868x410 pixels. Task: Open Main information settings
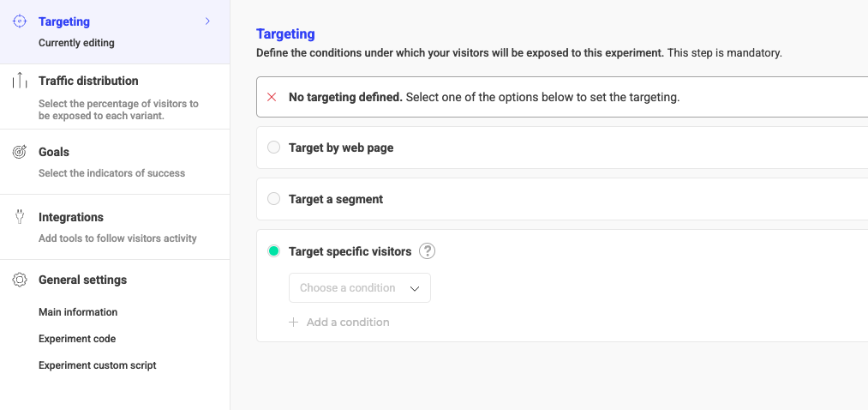(78, 312)
